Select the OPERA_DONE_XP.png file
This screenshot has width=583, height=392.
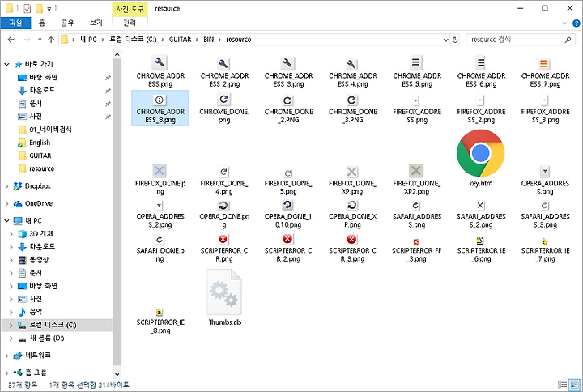352,214
